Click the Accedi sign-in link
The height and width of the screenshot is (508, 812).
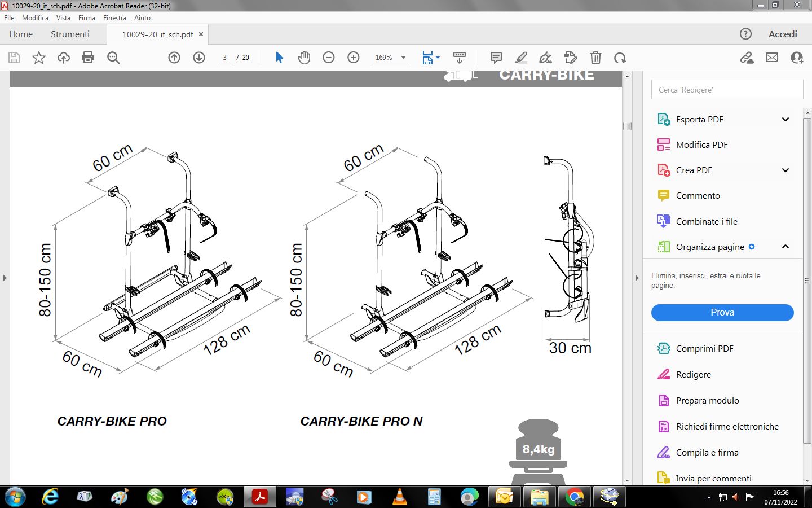pyautogui.click(x=783, y=34)
